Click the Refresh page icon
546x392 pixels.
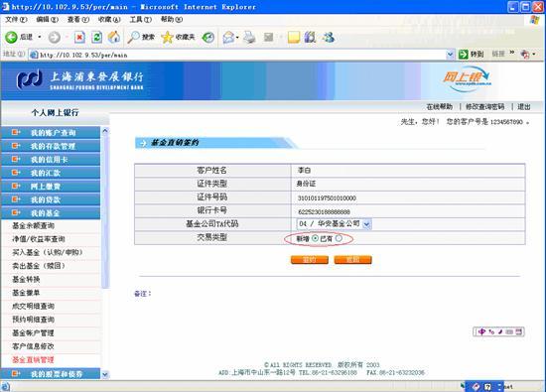tap(97, 38)
